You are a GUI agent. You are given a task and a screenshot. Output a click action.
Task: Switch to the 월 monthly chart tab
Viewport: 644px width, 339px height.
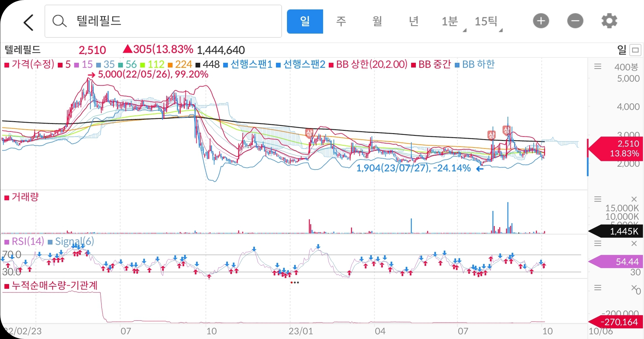377,21
